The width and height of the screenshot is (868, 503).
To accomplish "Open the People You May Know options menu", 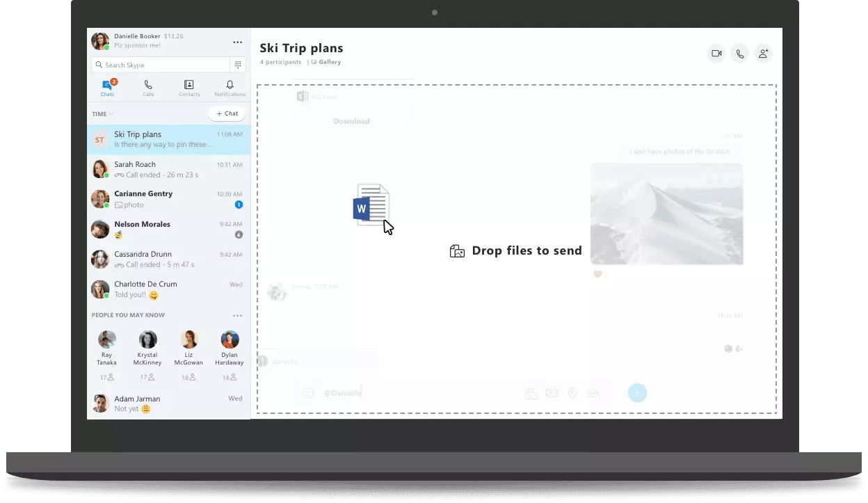I will [238, 315].
